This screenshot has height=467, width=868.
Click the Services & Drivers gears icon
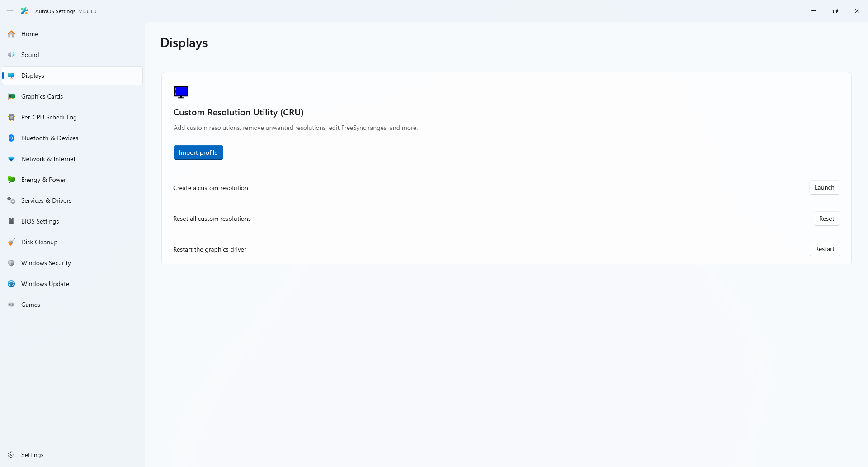(x=11, y=200)
